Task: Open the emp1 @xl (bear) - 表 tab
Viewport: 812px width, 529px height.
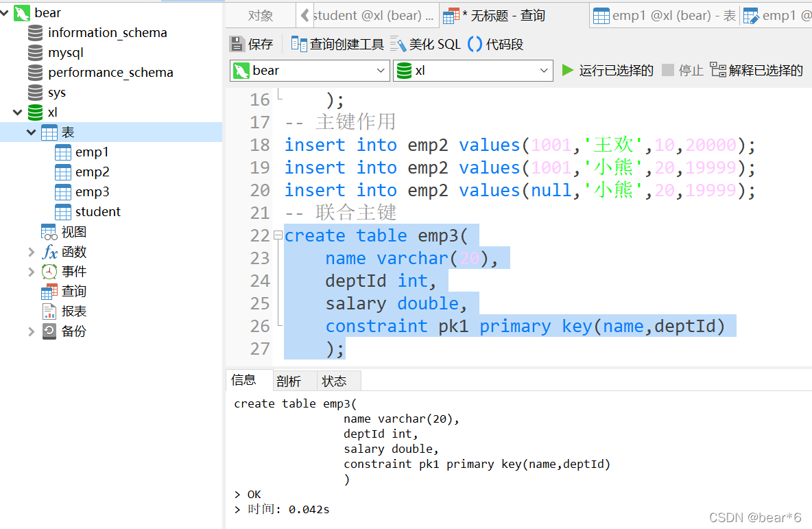Action: [x=665, y=16]
